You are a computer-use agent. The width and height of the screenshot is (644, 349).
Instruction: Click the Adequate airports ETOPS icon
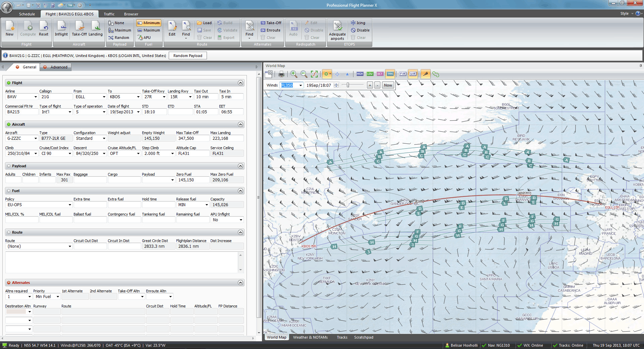pos(337,30)
